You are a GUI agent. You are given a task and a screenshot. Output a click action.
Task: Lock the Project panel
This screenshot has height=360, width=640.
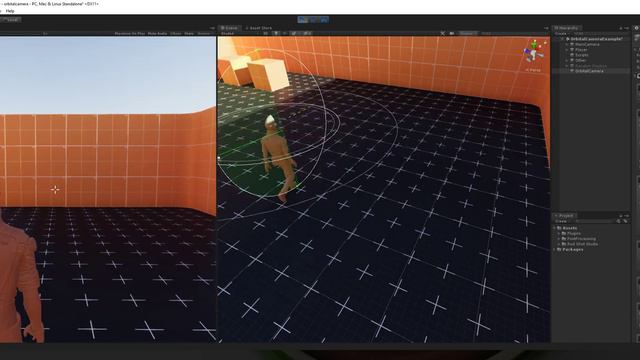(x=620, y=216)
